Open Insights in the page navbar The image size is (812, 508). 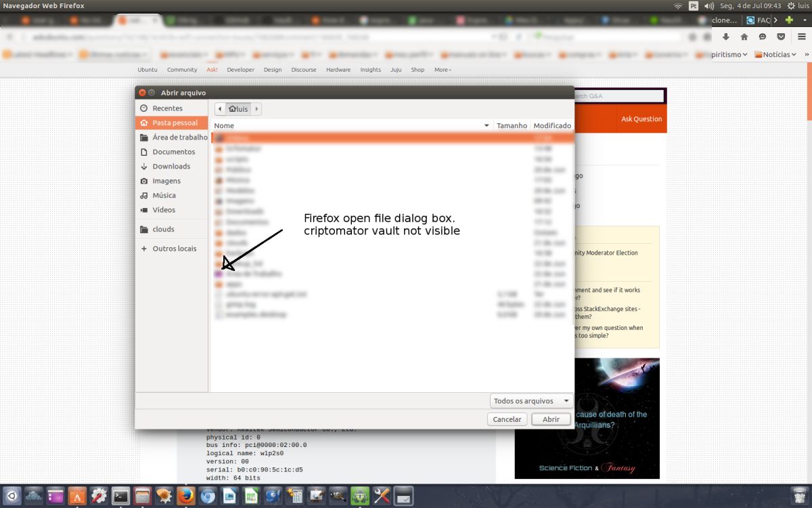(370, 70)
